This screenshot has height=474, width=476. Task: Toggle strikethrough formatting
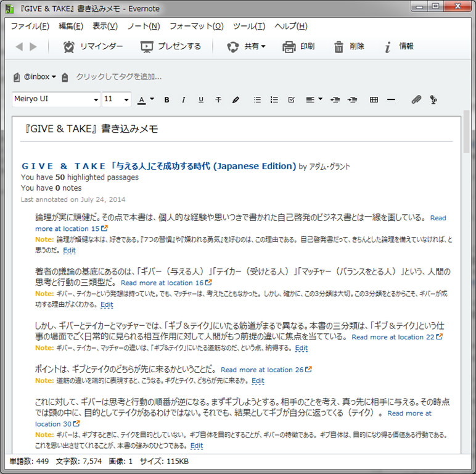(x=218, y=99)
